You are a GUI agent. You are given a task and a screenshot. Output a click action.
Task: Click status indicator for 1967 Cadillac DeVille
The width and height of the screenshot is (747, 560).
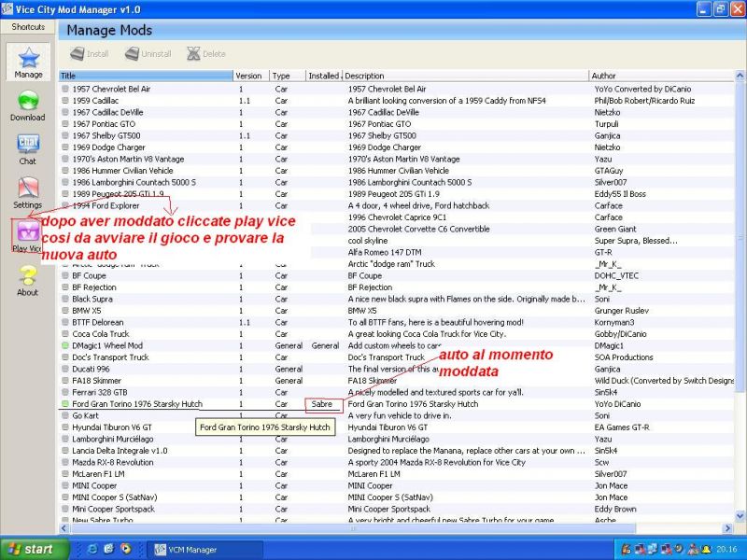[65, 112]
